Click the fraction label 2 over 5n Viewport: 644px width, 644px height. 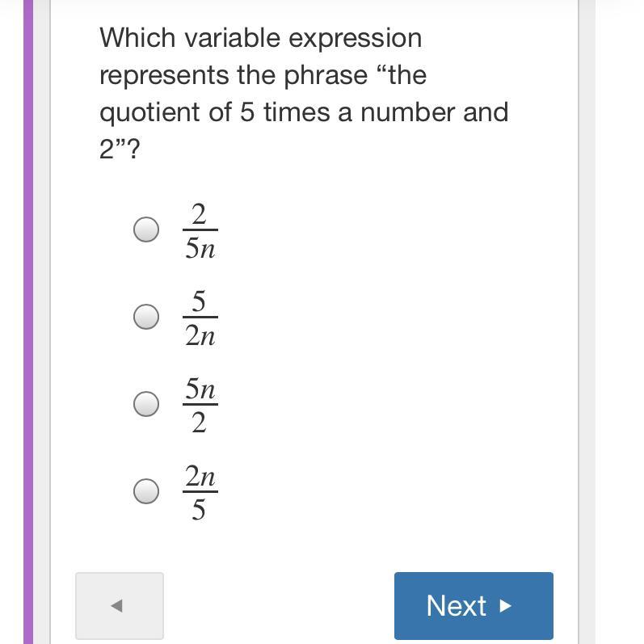tap(200, 231)
